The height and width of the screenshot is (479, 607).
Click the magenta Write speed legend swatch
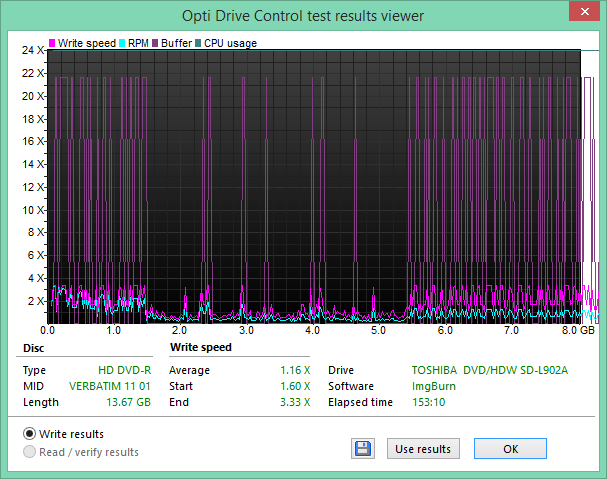pyautogui.click(x=52, y=43)
